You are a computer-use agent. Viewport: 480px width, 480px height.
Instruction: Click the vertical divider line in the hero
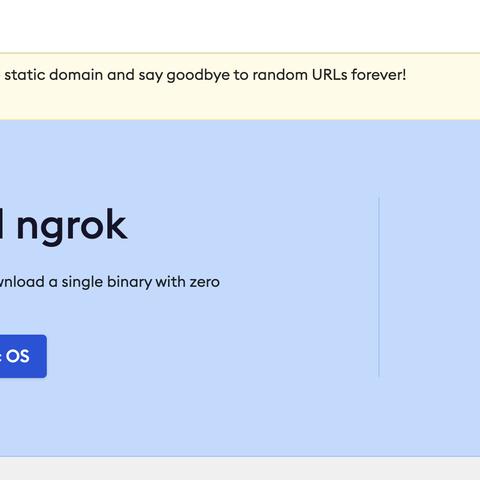click(379, 287)
